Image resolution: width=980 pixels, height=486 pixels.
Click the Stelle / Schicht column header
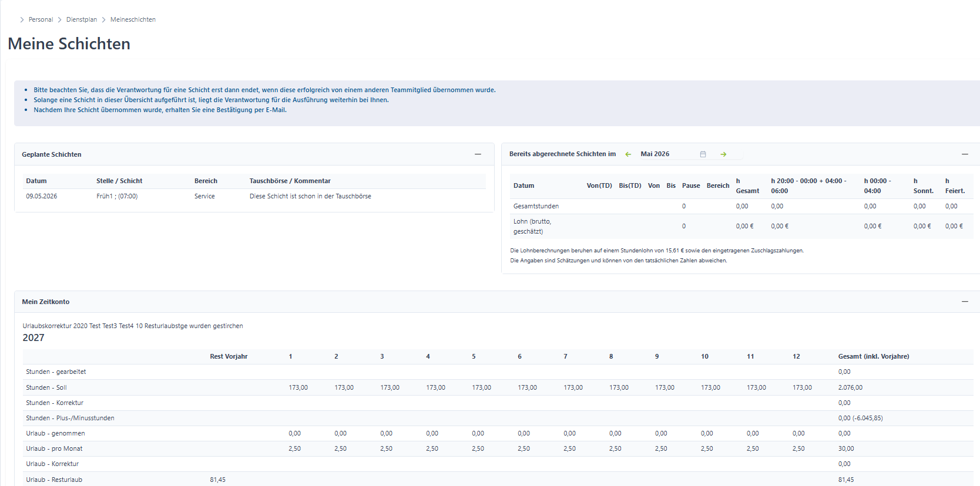[x=119, y=181]
